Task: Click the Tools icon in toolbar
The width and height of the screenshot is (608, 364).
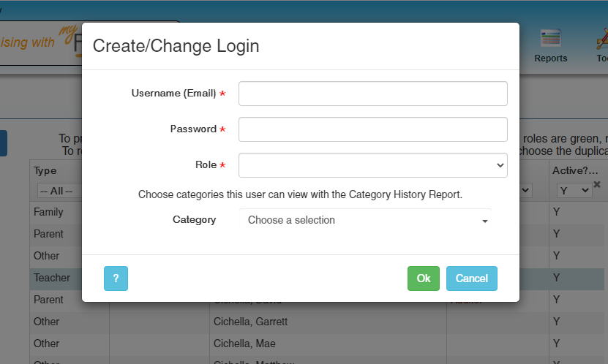Action: point(601,44)
